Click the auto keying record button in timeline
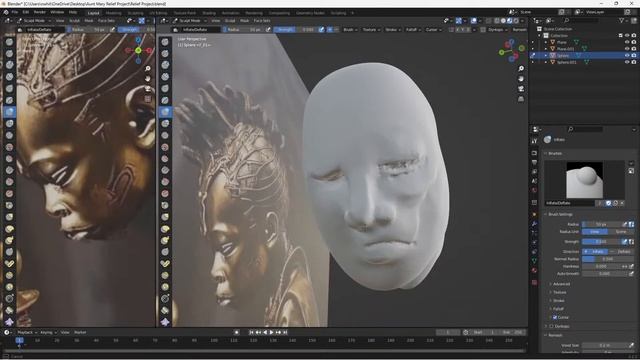This screenshot has width=640, height=360. click(x=236, y=332)
